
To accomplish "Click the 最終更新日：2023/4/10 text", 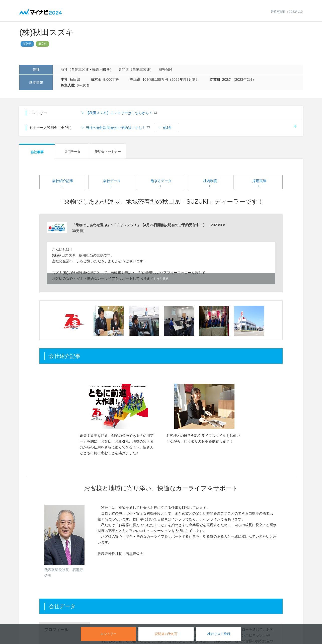I will pos(287,12).
